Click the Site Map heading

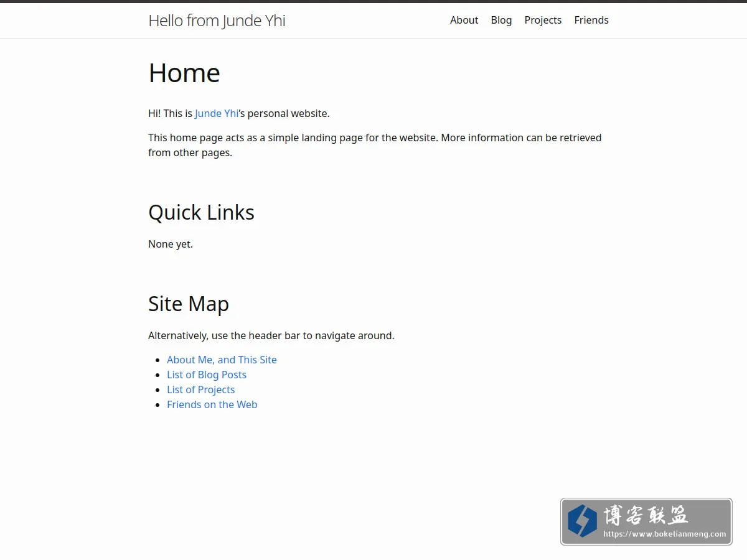click(189, 304)
